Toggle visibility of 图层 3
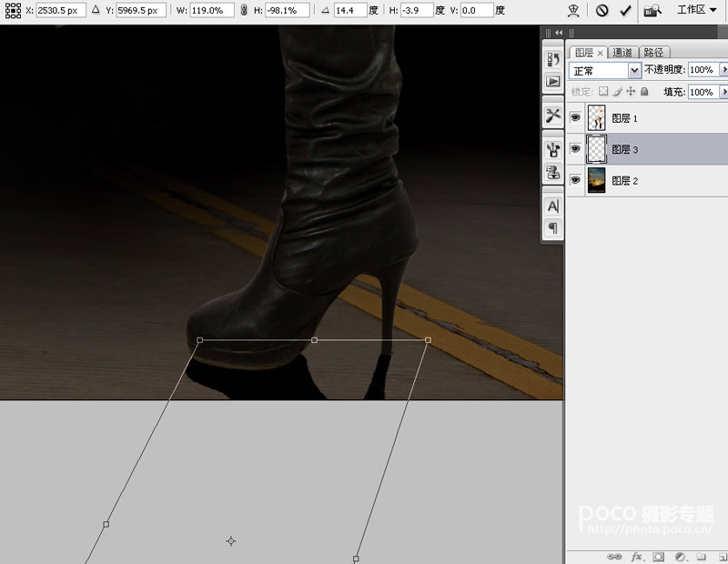This screenshot has height=564, width=728. click(575, 149)
